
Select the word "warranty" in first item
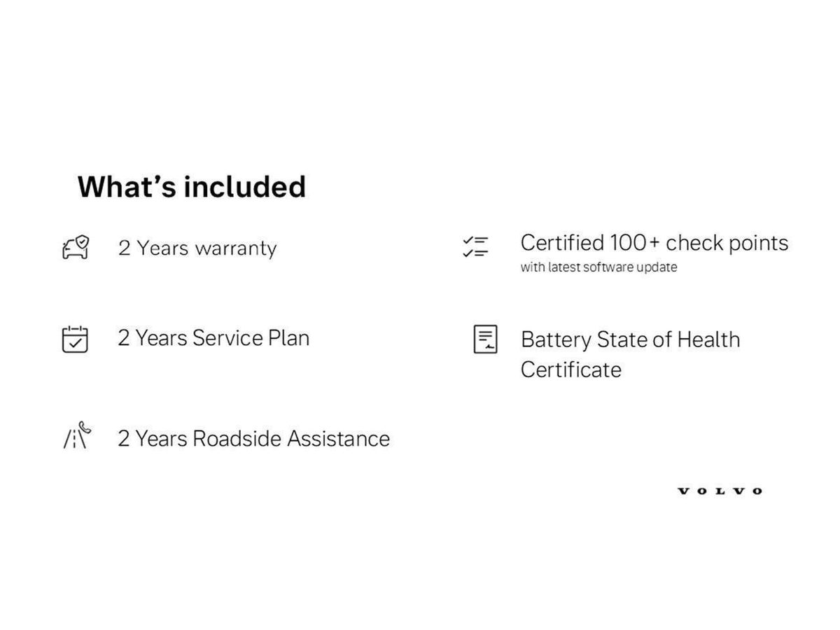pos(236,249)
